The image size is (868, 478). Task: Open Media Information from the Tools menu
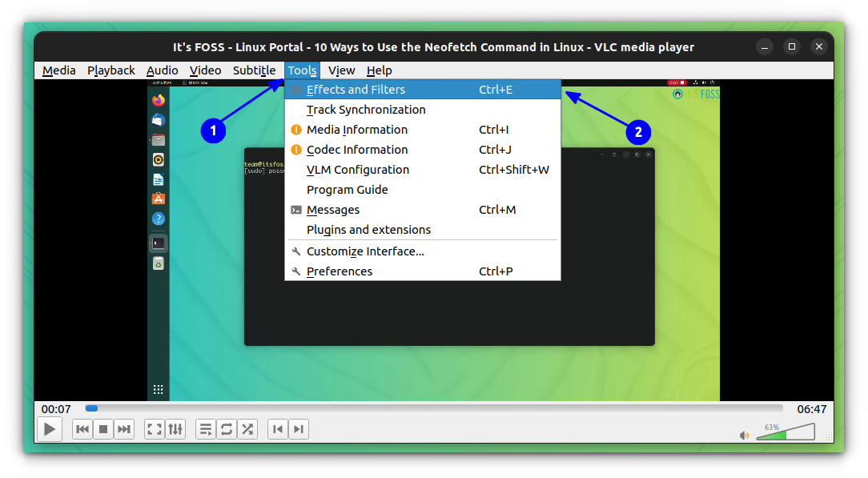356,129
